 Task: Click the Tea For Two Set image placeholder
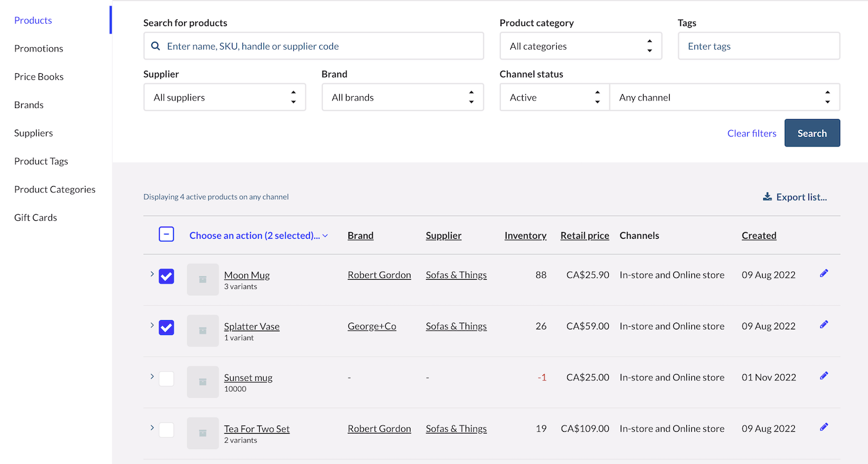pos(203,433)
